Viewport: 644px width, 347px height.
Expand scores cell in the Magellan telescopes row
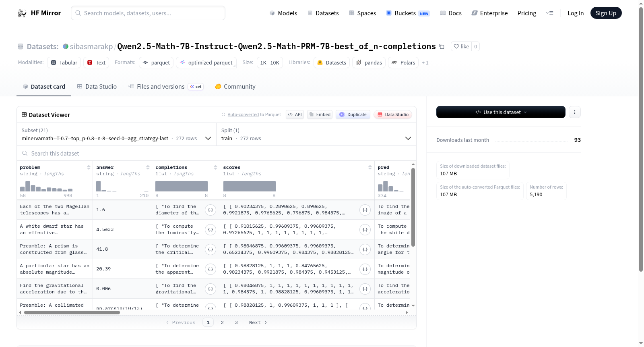click(x=365, y=210)
